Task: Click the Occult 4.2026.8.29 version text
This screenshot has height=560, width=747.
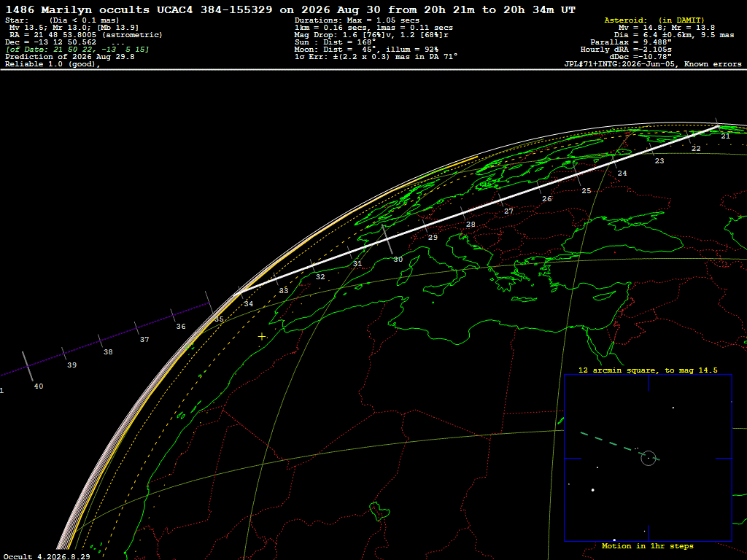Action: point(47,556)
